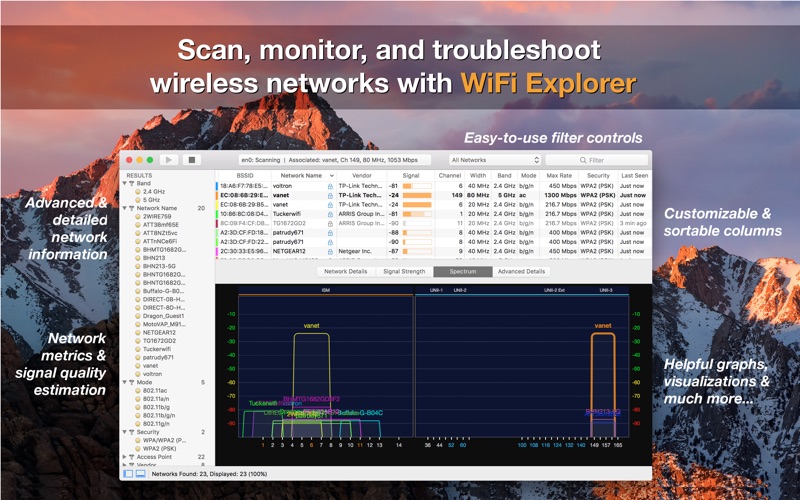Collapse the Security group in the sidebar
Viewport: 800px width, 500px height.
[x=124, y=432]
